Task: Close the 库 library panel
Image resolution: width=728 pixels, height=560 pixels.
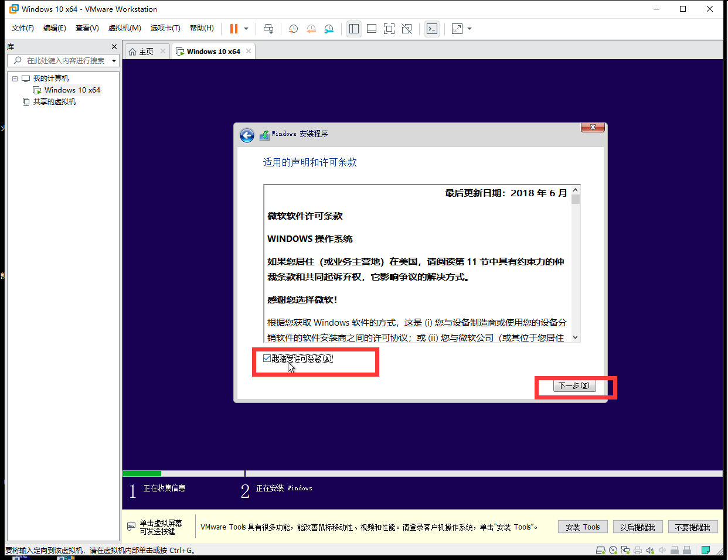Action: point(114,46)
